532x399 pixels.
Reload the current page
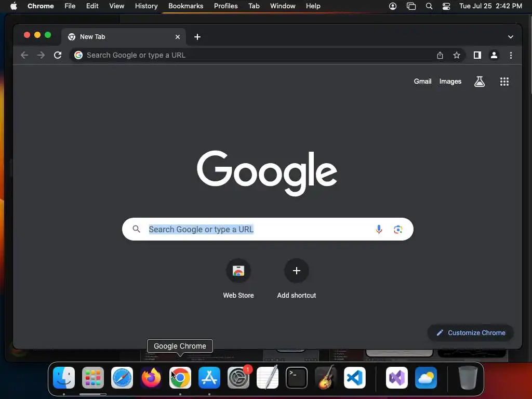pos(58,55)
